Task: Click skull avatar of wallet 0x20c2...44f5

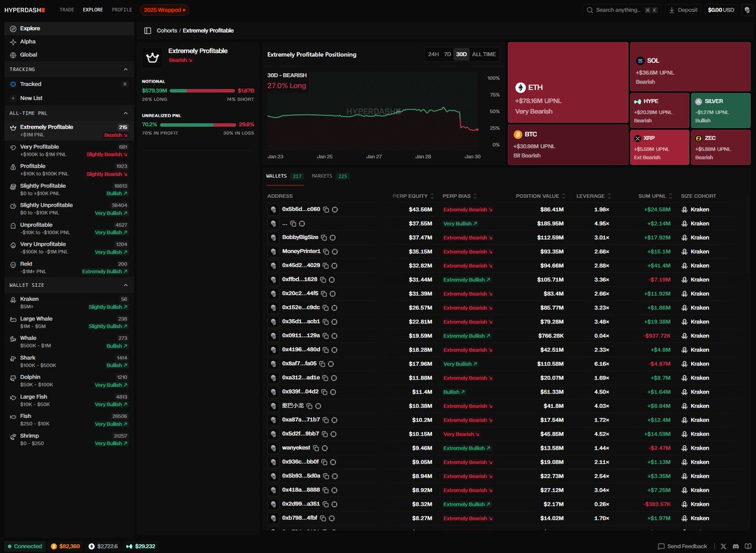Action: tap(273, 294)
